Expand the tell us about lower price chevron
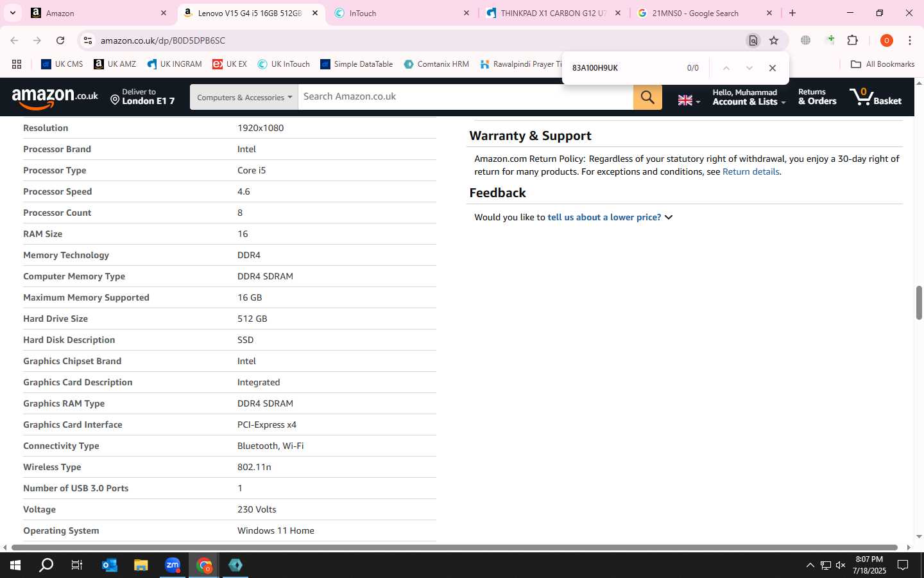 click(669, 217)
